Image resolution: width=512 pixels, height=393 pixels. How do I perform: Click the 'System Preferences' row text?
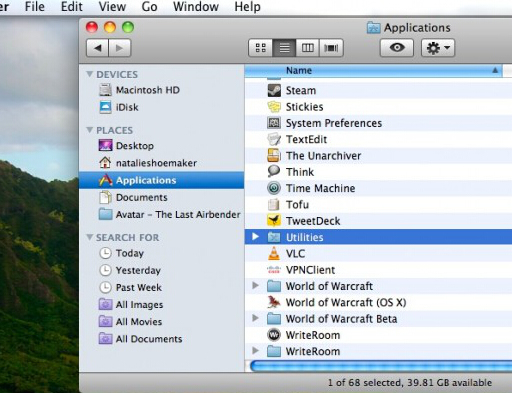[x=334, y=123]
